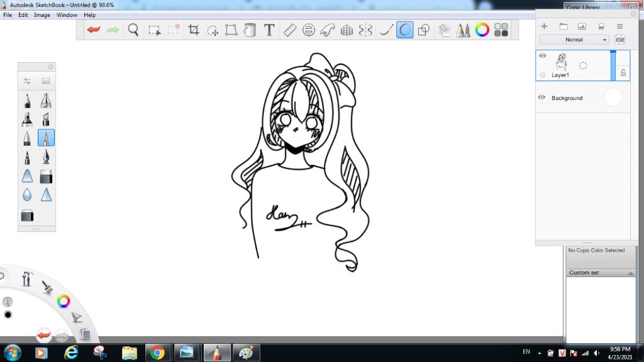Select the Sharpen triangle brush
Image resolution: width=644 pixels, height=362 pixels.
[46, 195]
